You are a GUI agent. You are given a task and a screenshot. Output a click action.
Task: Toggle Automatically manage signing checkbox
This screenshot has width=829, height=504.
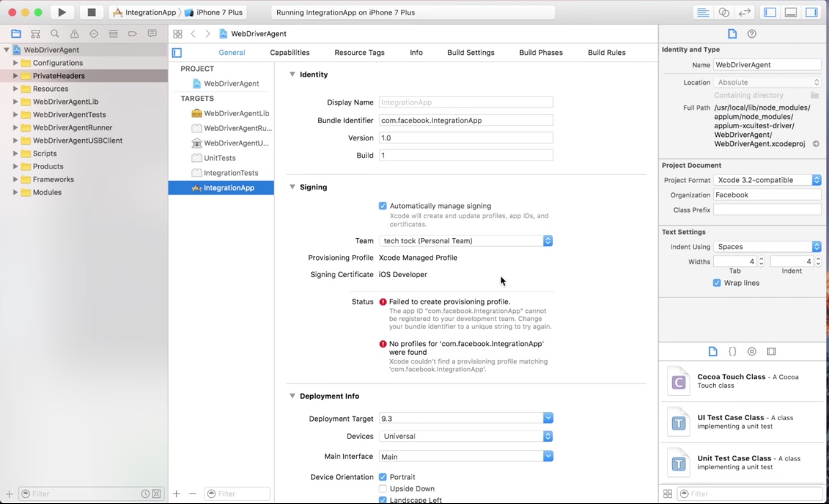tap(383, 206)
